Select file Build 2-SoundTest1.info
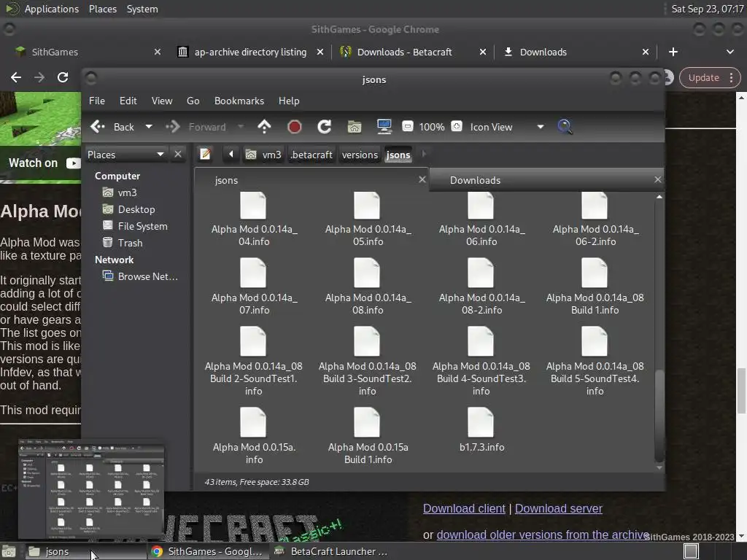The width and height of the screenshot is (747, 560). pos(253,362)
